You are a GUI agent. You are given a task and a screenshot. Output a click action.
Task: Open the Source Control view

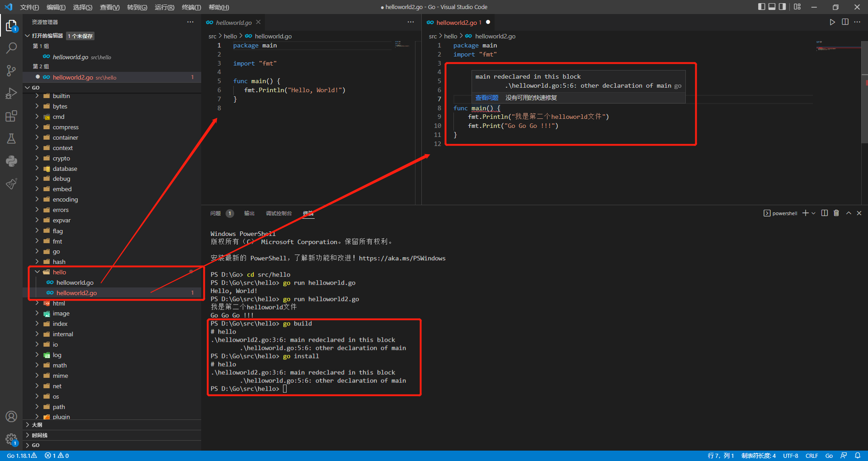click(x=11, y=71)
